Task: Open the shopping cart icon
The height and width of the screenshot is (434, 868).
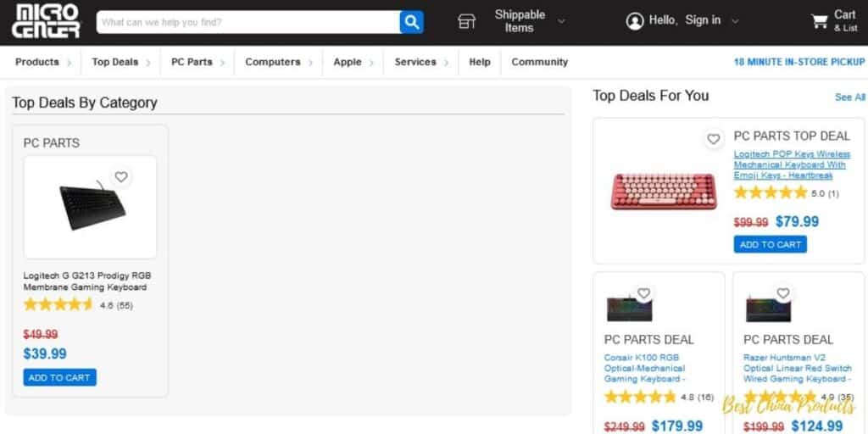Action: pos(820,21)
